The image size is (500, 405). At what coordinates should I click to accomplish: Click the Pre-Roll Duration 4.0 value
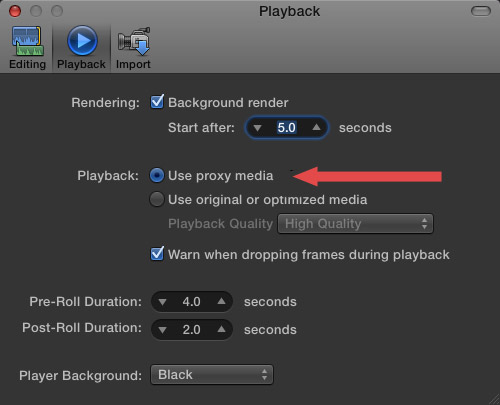click(192, 302)
